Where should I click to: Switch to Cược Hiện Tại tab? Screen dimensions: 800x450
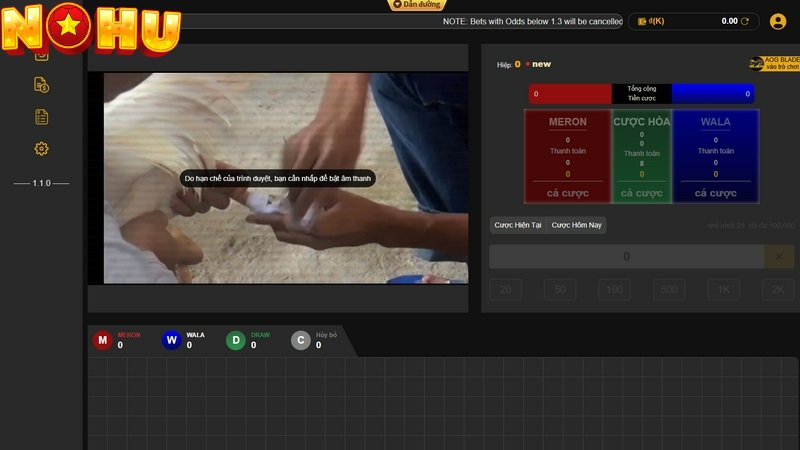tap(518, 225)
